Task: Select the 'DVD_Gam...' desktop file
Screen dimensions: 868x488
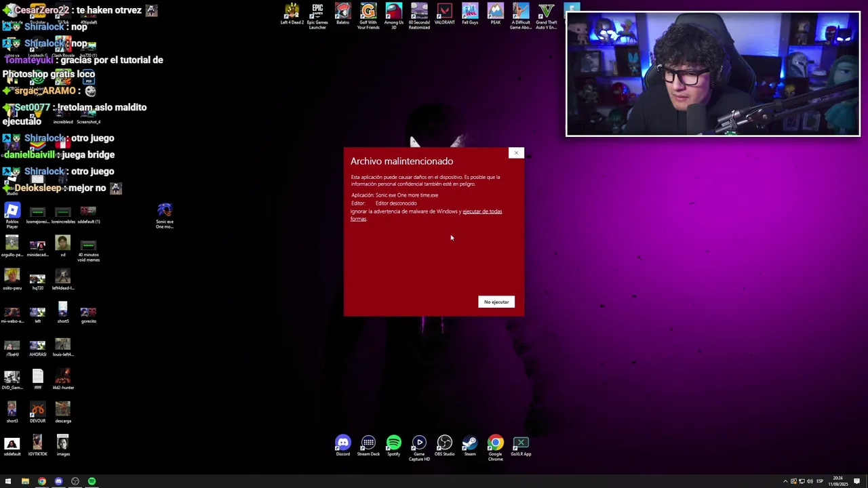Action: tap(12, 380)
